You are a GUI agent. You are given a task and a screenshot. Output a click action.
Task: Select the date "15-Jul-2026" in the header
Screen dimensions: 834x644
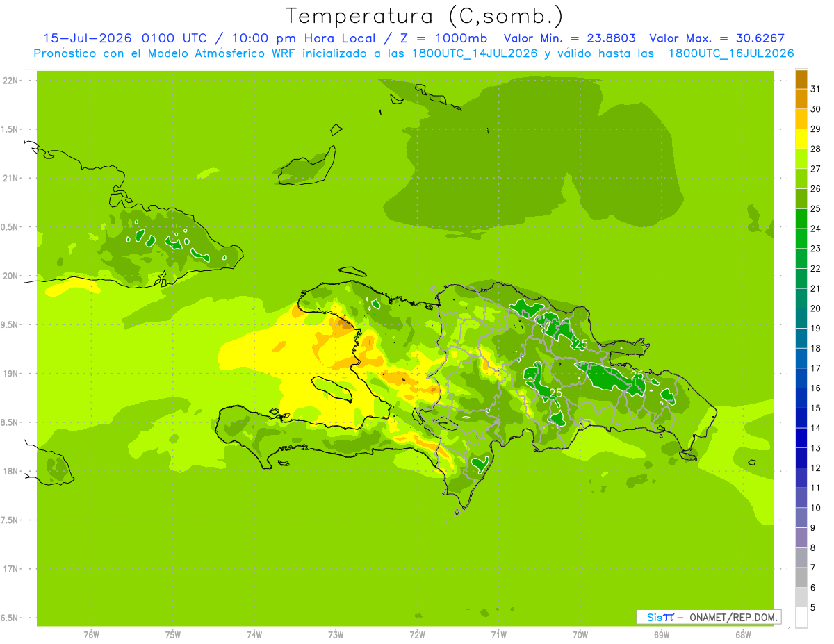88,38
